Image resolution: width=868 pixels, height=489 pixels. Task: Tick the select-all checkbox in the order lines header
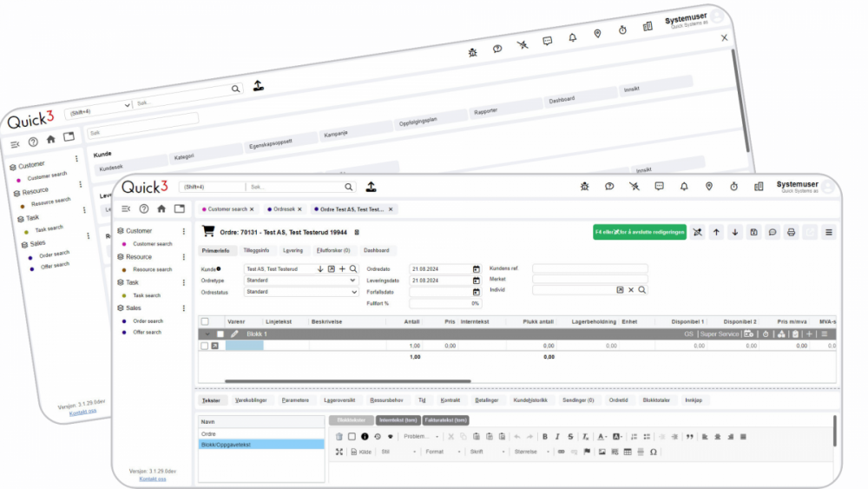coord(205,321)
